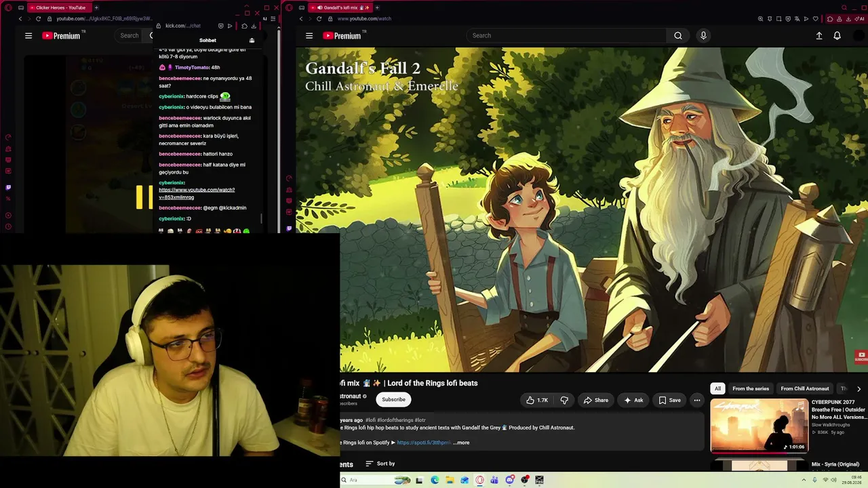Open the video's more actions ellipsis
Image resolution: width=868 pixels, height=488 pixels.
coord(696,400)
